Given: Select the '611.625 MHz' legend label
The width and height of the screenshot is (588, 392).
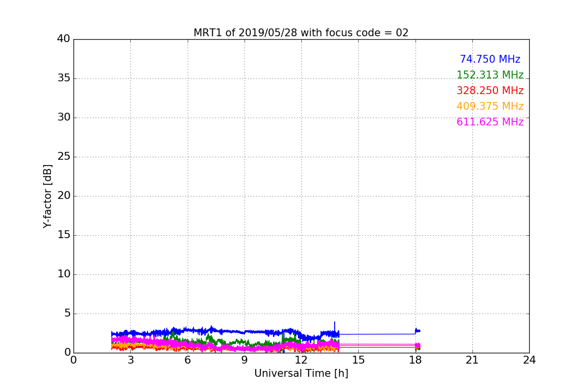Looking at the screenshot, I should pos(490,122).
